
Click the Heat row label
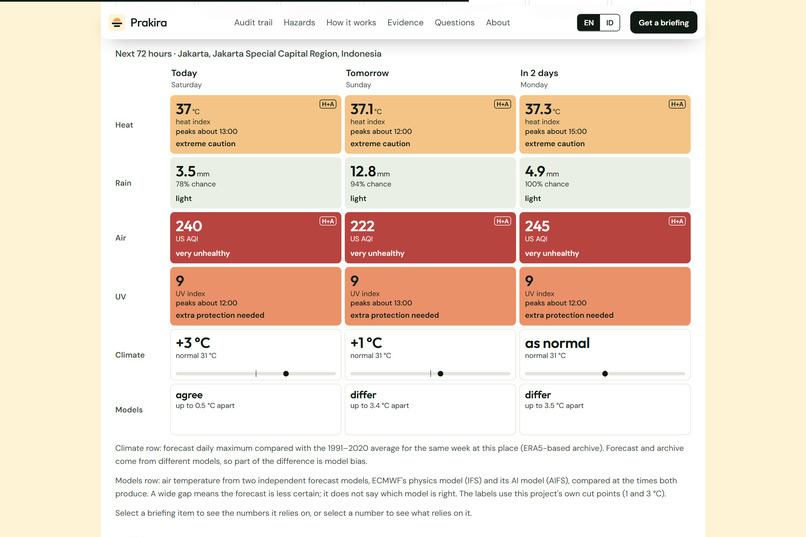point(124,125)
